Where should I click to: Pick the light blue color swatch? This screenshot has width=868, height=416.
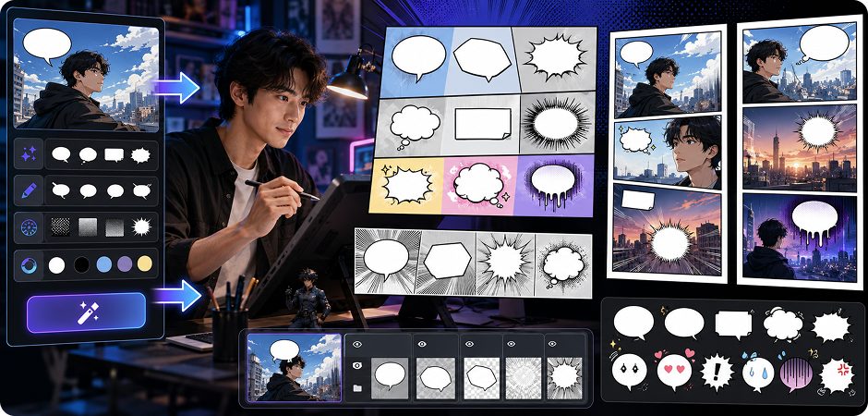point(104,264)
